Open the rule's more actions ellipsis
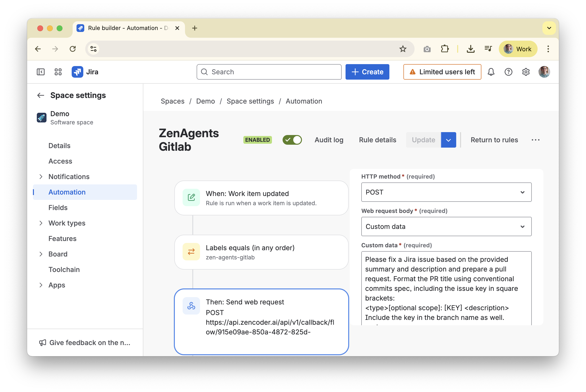 (535, 140)
